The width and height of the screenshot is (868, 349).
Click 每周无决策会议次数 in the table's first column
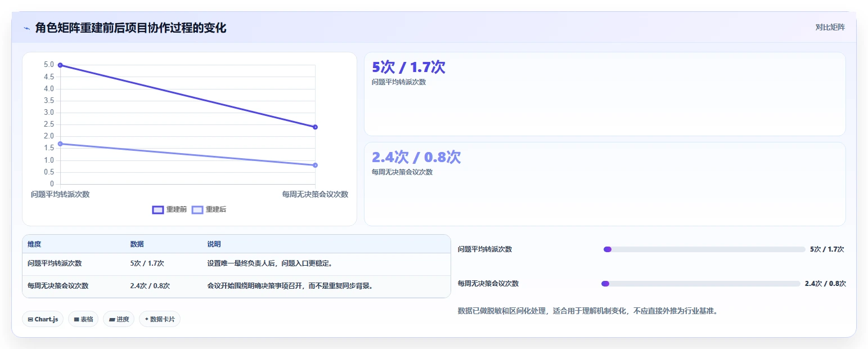tap(58, 285)
